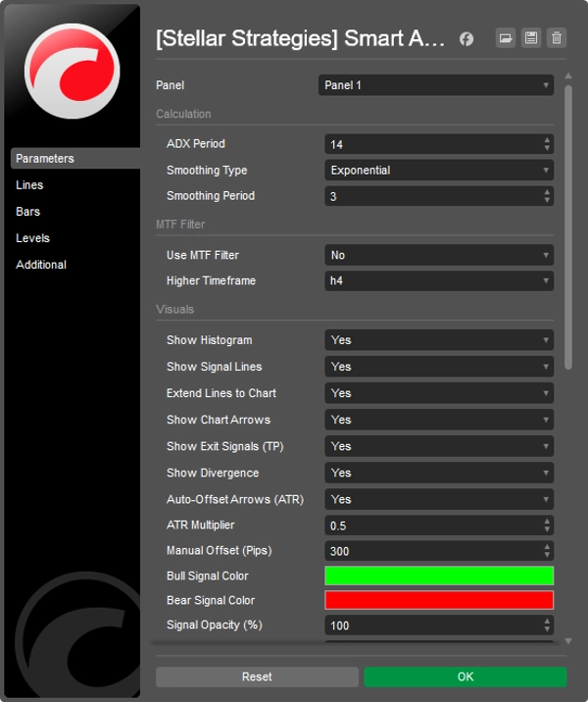Increase ADX Period with up arrow

[547, 140]
